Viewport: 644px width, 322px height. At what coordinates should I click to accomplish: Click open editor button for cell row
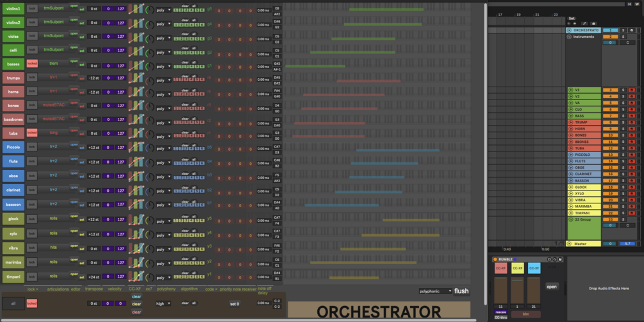74,47
